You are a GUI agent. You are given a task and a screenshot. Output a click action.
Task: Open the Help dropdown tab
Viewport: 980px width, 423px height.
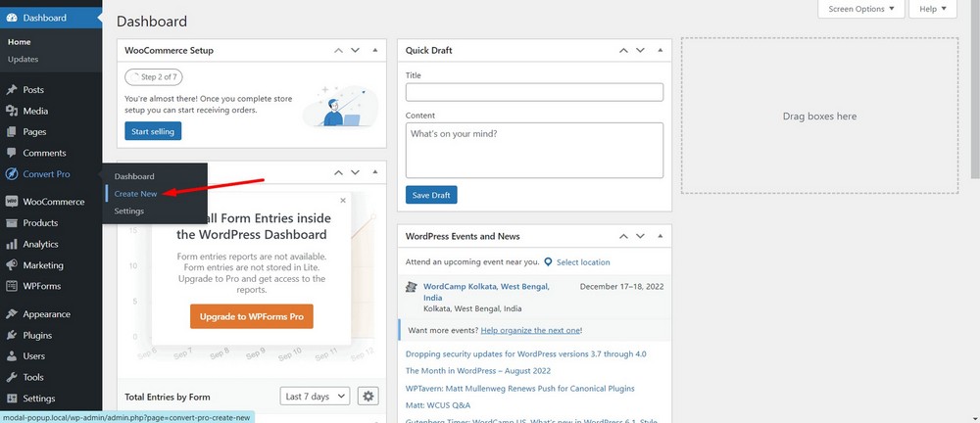[x=933, y=9]
